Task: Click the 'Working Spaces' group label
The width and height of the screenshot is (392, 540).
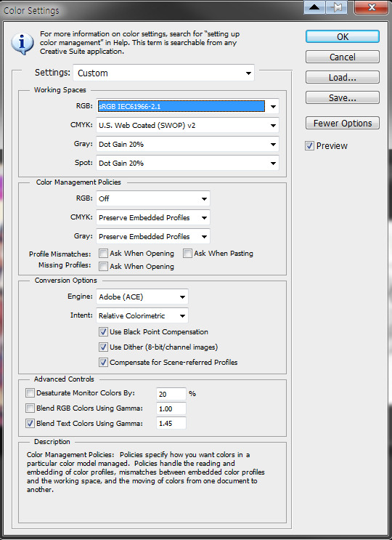Action: click(60, 90)
